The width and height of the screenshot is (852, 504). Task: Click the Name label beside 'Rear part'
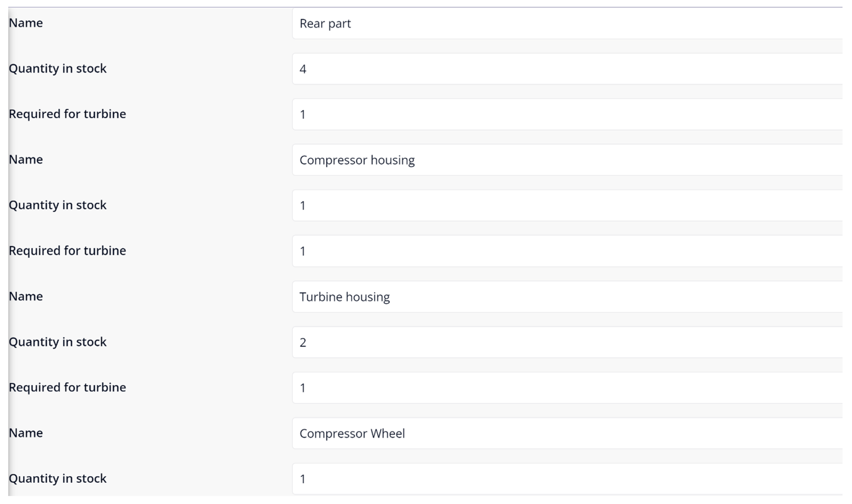26,23
